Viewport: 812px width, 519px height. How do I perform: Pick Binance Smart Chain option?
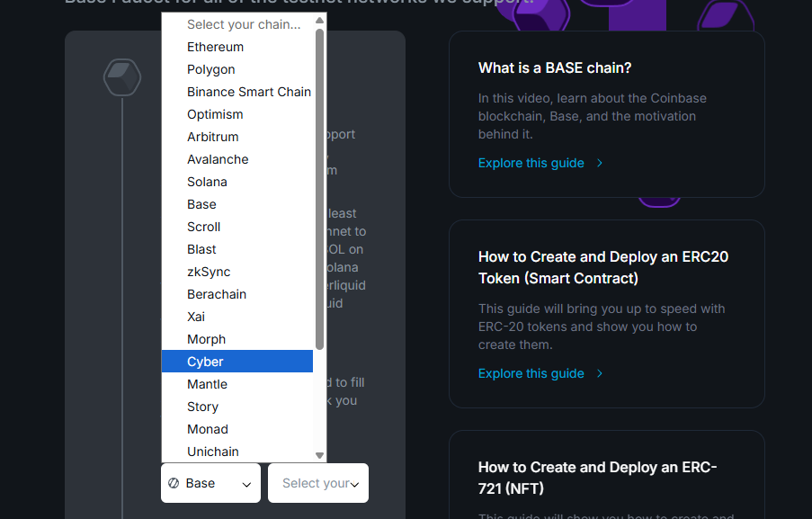point(248,92)
